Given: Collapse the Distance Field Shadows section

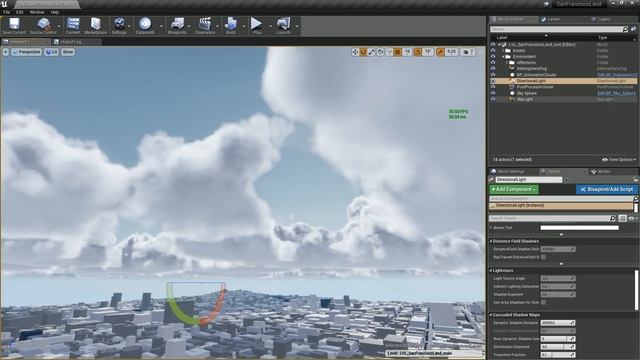Looking at the screenshot, I should tap(491, 241).
